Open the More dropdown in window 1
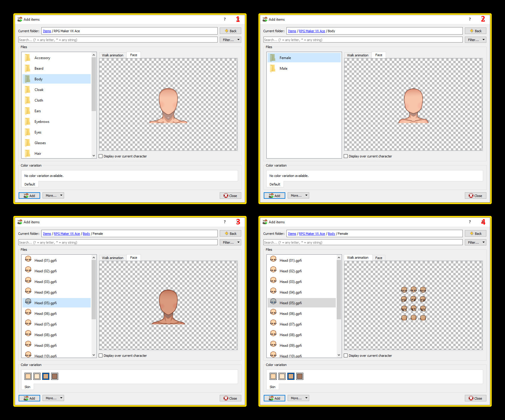The image size is (505, 420). coord(53,196)
